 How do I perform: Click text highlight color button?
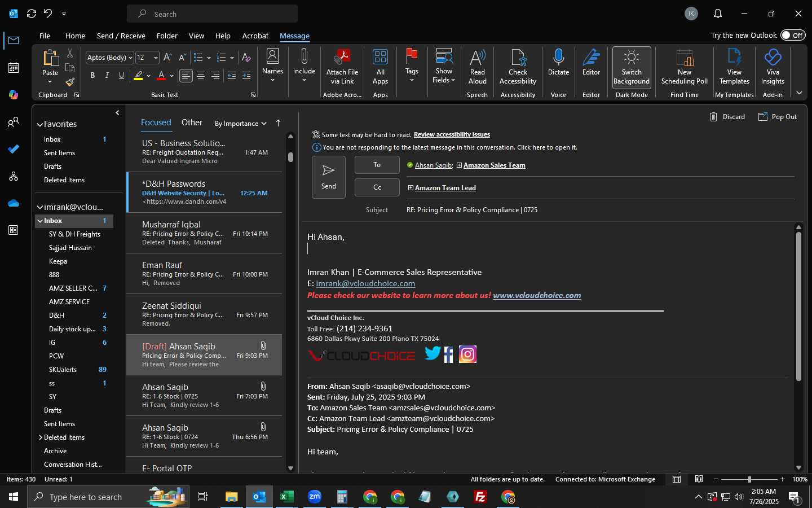coord(138,75)
